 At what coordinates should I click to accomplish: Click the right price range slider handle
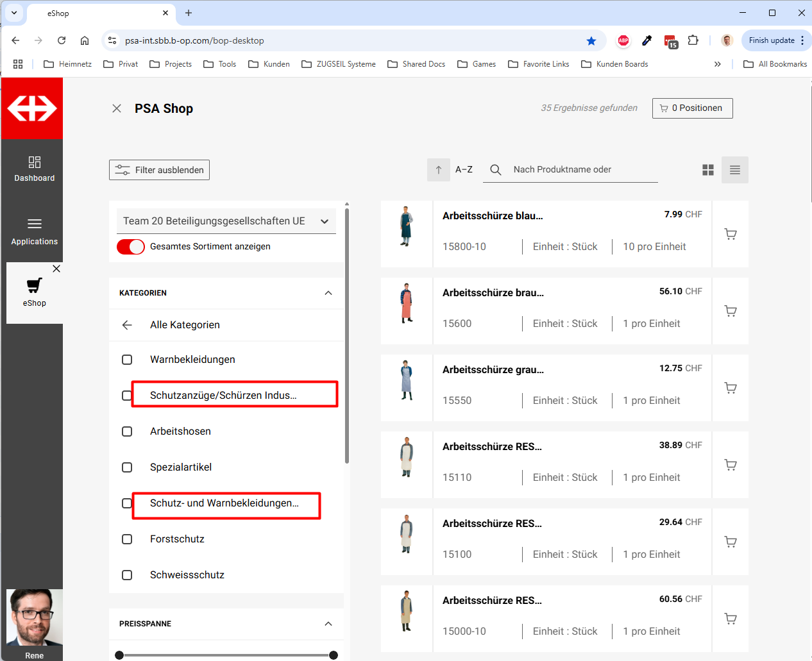pos(334,655)
